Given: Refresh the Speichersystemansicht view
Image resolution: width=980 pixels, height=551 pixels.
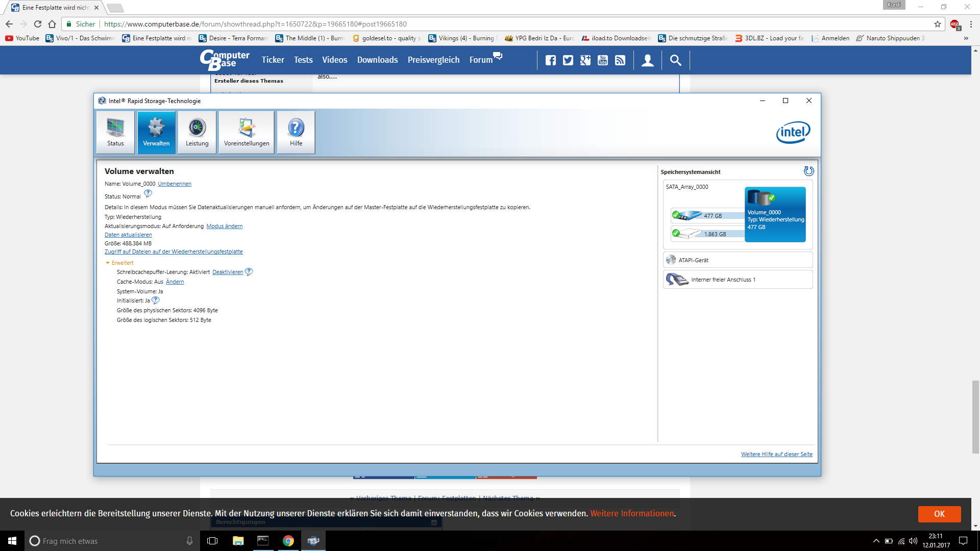Looking at the screenshot, I should 808,171.
